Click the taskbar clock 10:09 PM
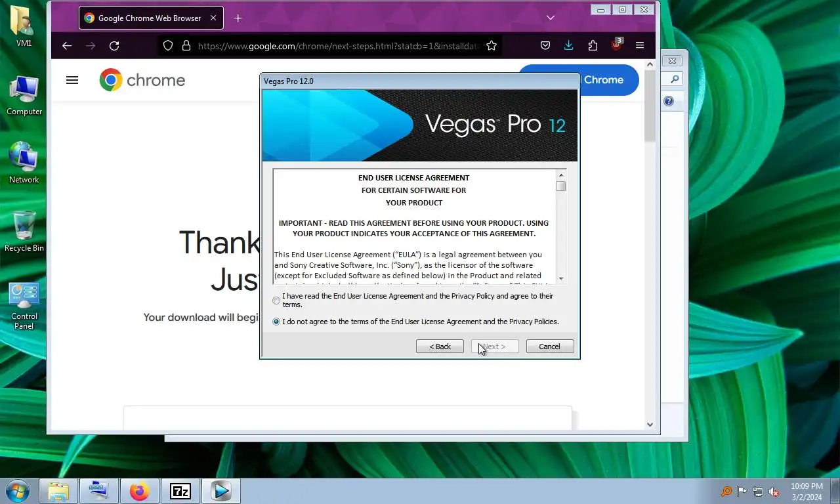This screenshot has height=504, width=840. coord(807,486)
